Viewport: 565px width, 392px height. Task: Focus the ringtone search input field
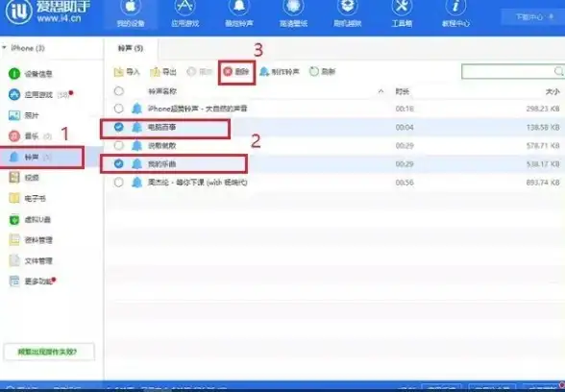tap(508, 71)
